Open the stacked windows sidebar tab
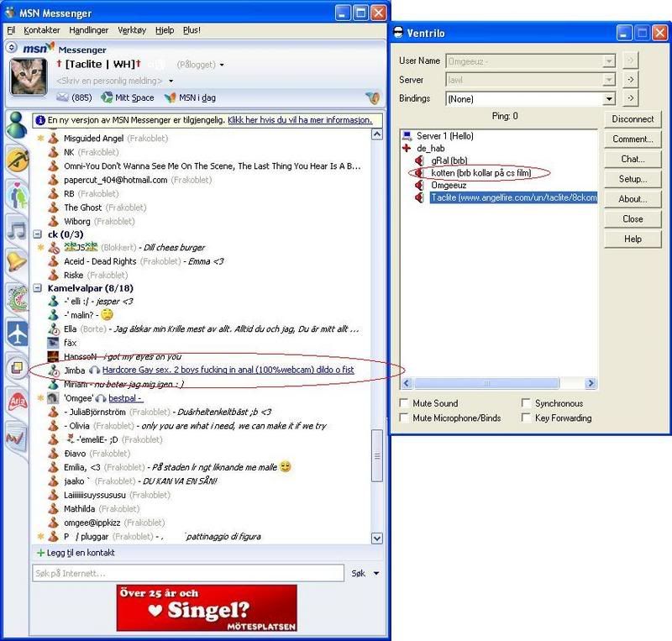Screen dimensions: 672x641 tap(17, 368)
